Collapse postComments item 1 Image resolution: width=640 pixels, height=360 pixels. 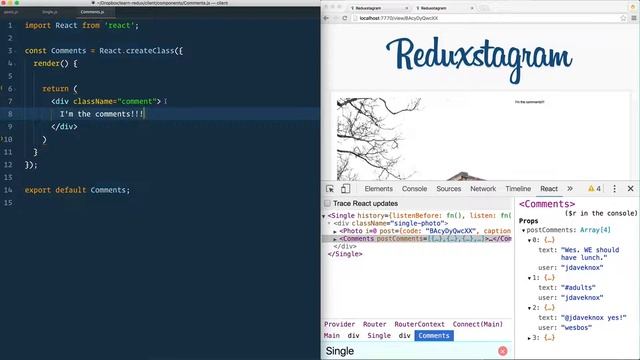(x=529, y=278)
